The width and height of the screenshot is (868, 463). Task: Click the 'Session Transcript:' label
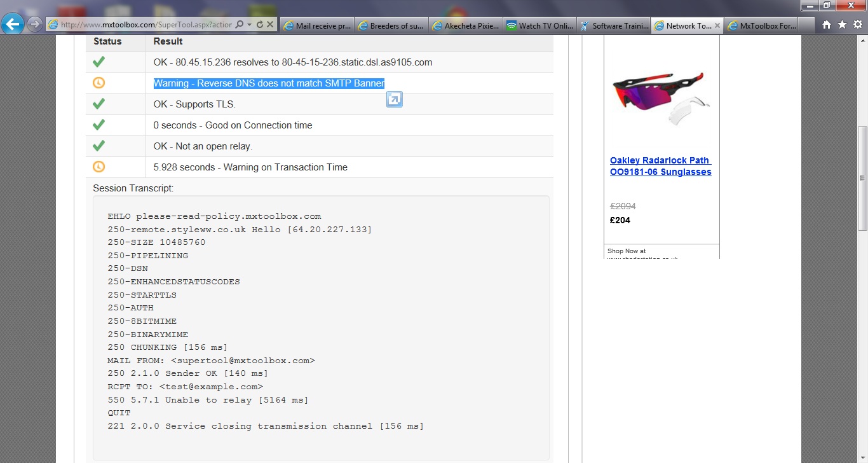(x=133, y=188)
